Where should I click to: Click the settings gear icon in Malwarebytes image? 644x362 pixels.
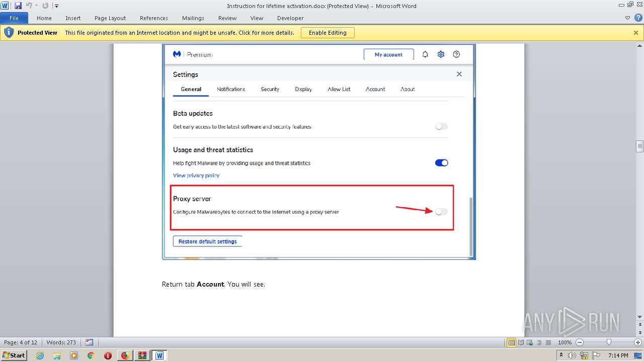(x=441, y=54)
